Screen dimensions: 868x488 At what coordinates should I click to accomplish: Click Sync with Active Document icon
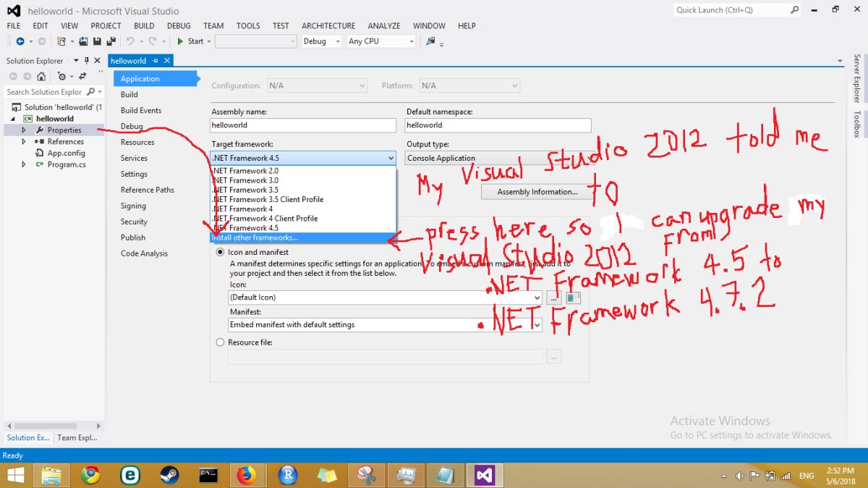(82, 76)
